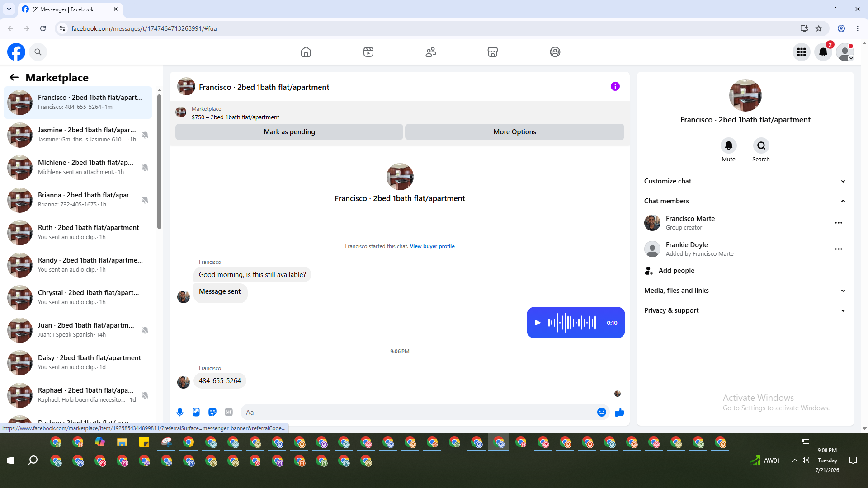Image resolution: width=868 pixels, height=488 pixels.
Task: Click the back arrow beside Marketplace
Action: [14, 77]
